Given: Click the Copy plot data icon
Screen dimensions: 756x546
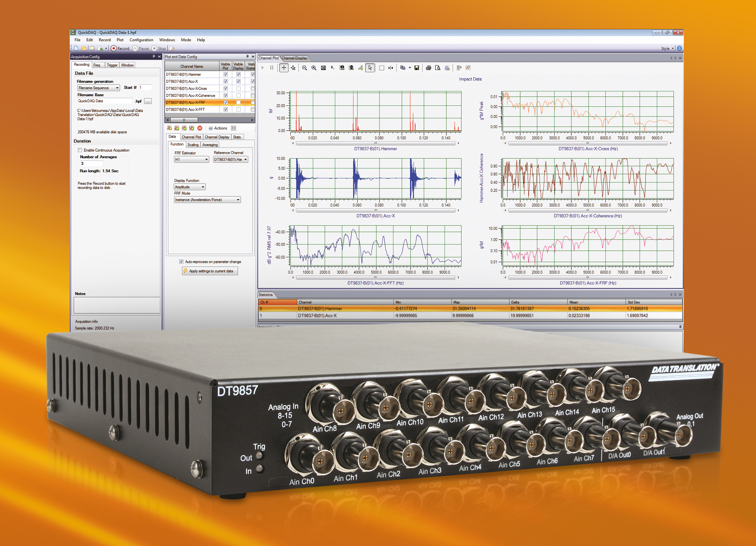Looking at the screenshot, I should (x=403, y=68).
